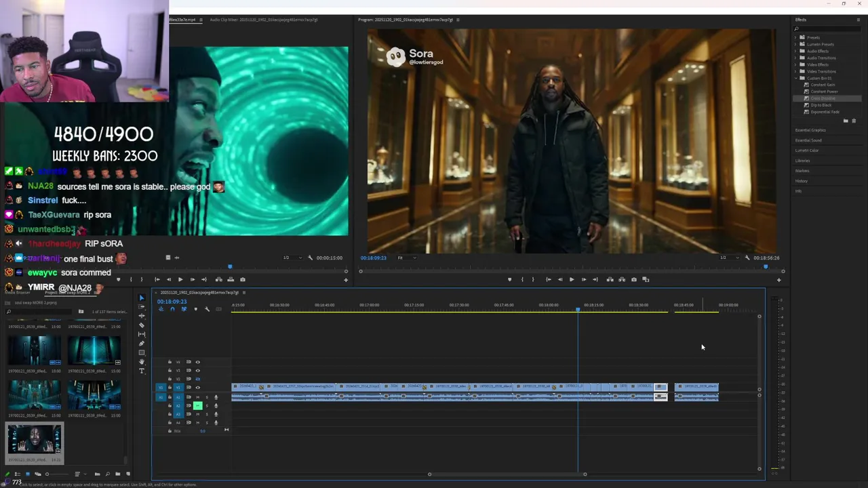The height and width of the screenshot is (488, 868).
Task: Toggle lock on track V1
Action: tap(170, 388)
